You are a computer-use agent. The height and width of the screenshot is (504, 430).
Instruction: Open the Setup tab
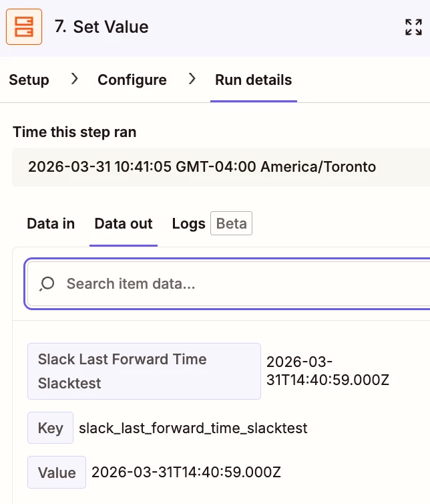click(x=29, y=80)
